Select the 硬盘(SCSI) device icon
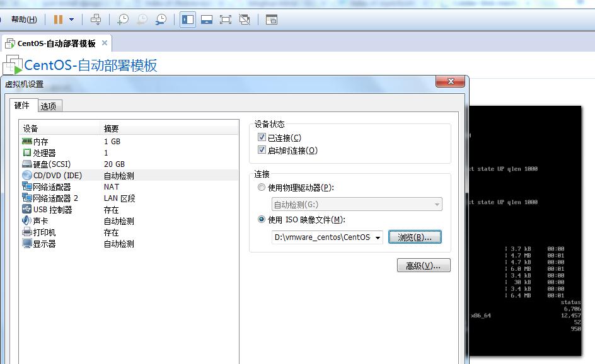The width and height of the screenshot is (595, 364). click(x=27, y=164)
